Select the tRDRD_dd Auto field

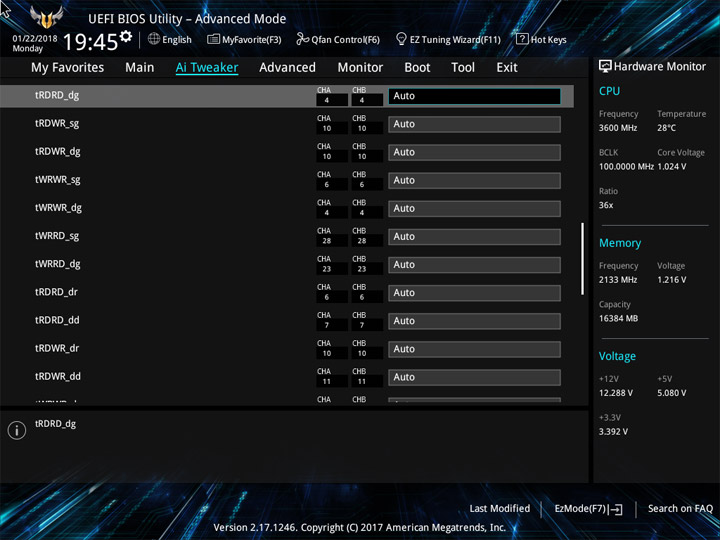coord(474,321)
